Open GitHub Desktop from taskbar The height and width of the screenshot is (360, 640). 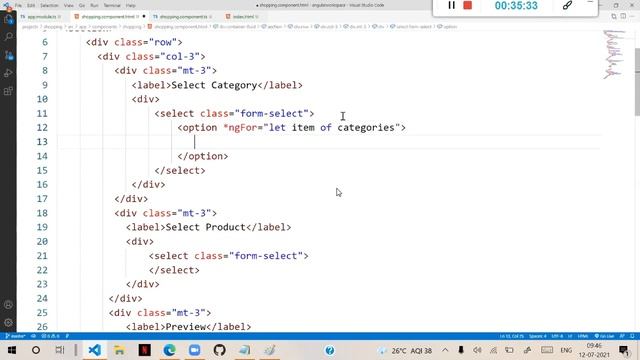[x=220, y=350]
